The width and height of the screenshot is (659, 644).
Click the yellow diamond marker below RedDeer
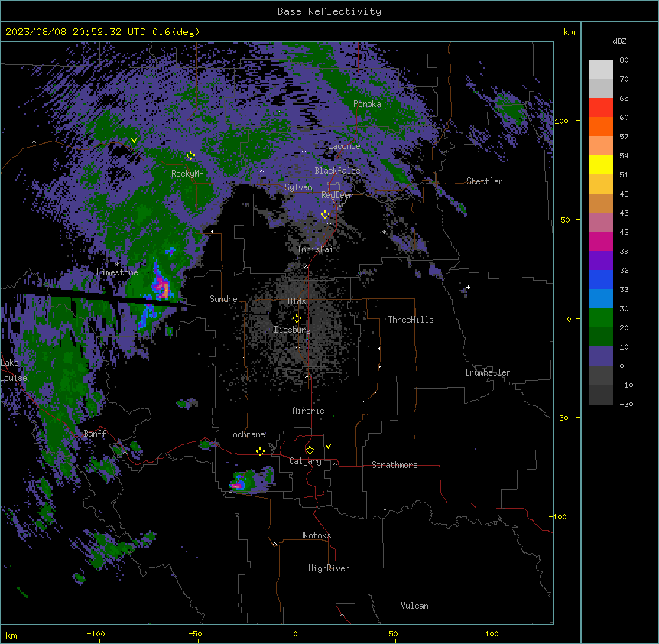[325, 215]
